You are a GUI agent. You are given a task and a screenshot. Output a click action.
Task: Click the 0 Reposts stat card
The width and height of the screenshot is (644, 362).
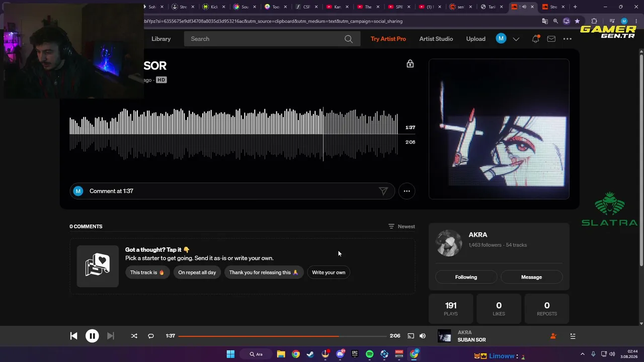tap(547, 309)
